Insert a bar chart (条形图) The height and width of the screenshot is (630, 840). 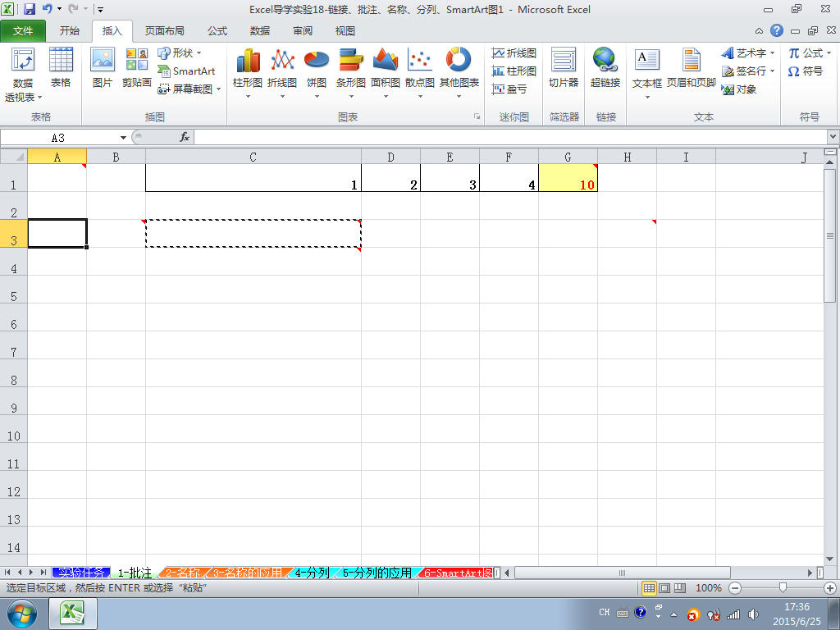(351, 73)
